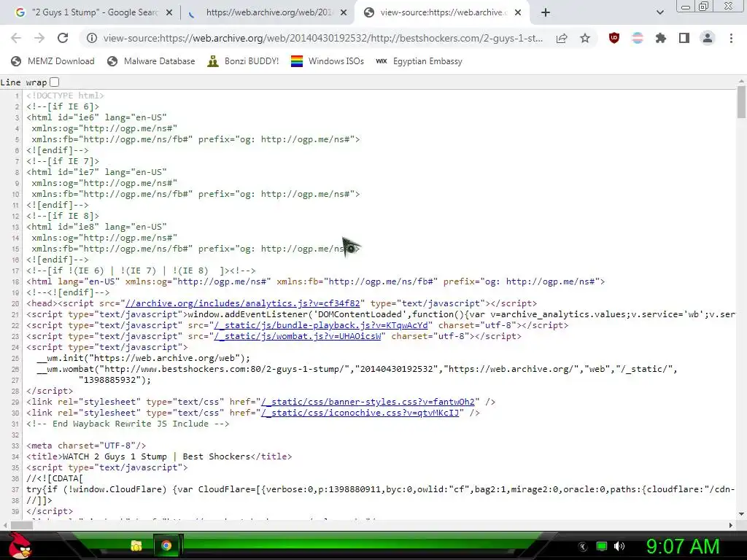The height and width of the screenshot is (560, 747).
Task: Click the WATCH 2 Guys 1 Stump title line
Action: coord(159,456)
